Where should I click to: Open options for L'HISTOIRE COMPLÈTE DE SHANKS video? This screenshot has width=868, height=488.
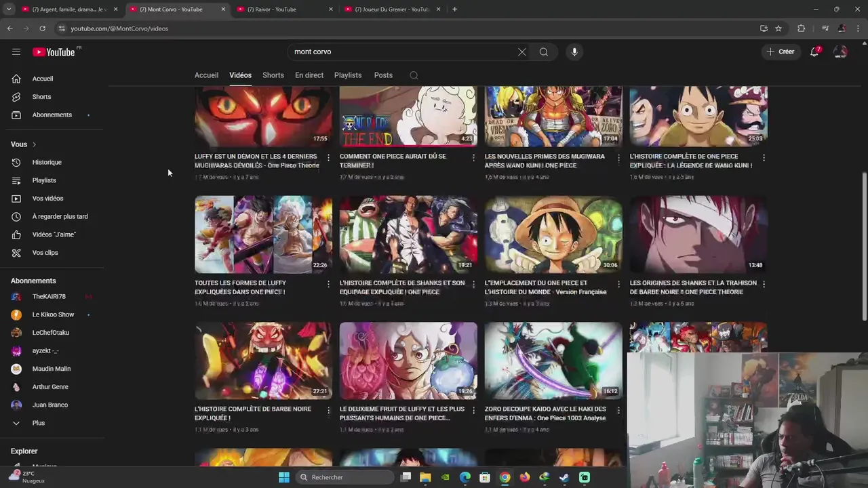pyautogui.click(x=474, y=284)
